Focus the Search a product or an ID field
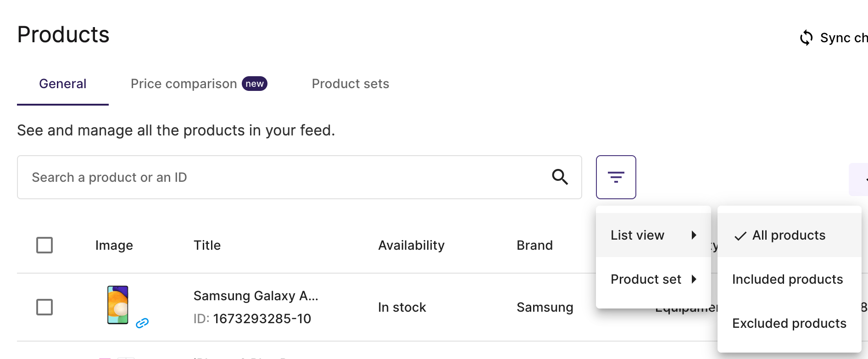 (299, 177)
